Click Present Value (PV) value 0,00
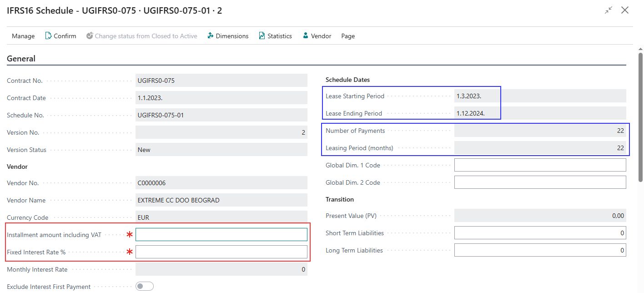644x293 pixels. (x=540, y=216)
